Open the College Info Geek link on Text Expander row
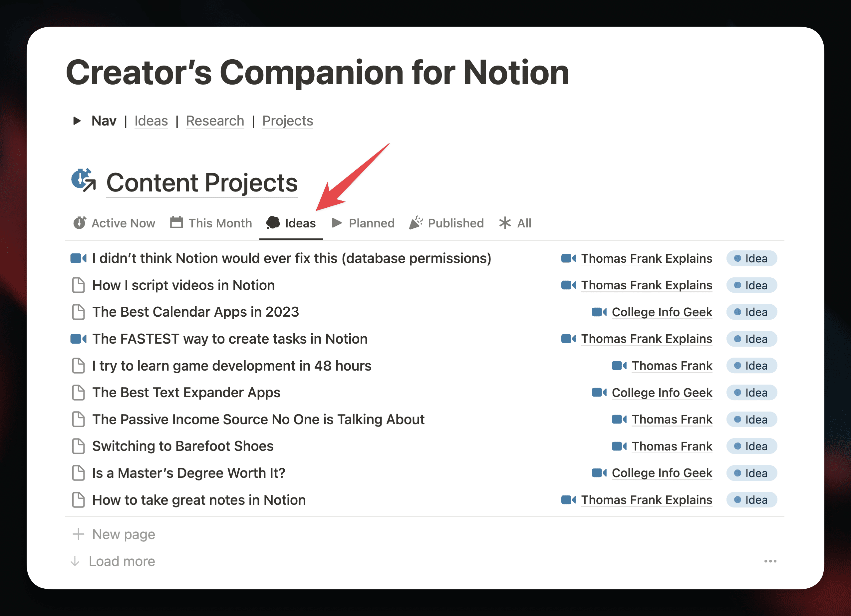851x616 pixels. pos(662,393)
